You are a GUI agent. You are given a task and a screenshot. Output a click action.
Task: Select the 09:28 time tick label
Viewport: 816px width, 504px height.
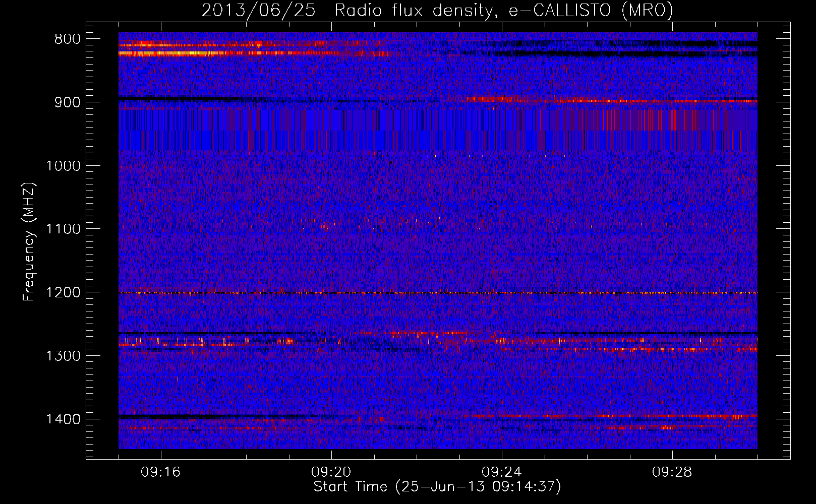tap(672, 472)
